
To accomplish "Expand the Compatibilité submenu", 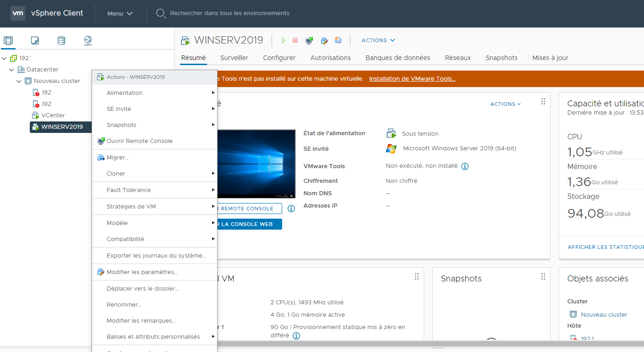I will coord(154,239).
